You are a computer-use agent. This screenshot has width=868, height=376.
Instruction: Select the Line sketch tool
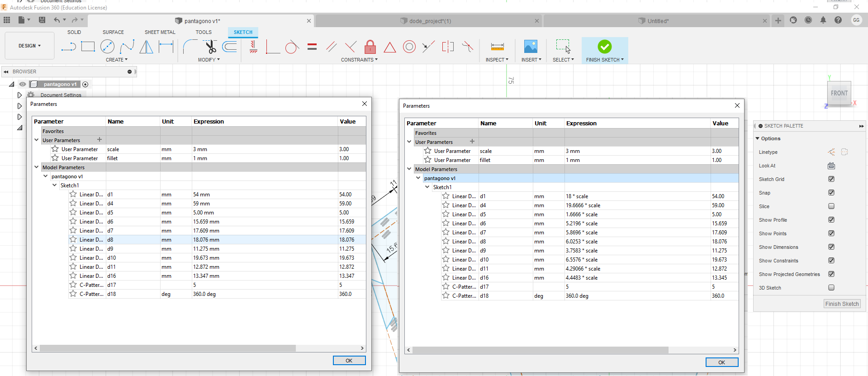click(x=68, y=47)
